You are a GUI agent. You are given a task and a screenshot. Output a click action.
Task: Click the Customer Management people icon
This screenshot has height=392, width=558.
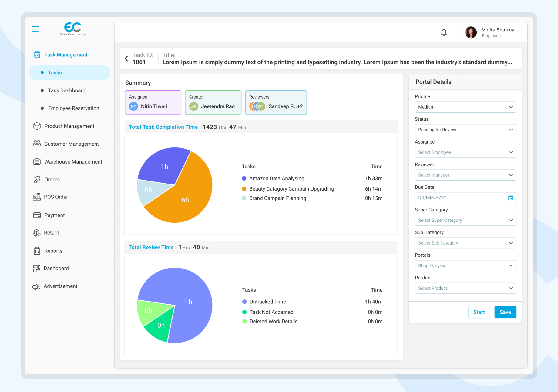pyautogui.click(x=37, y=144)
